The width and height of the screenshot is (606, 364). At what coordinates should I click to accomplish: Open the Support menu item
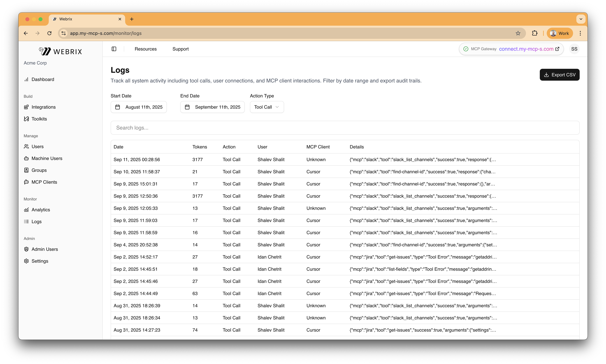(180, 49)
